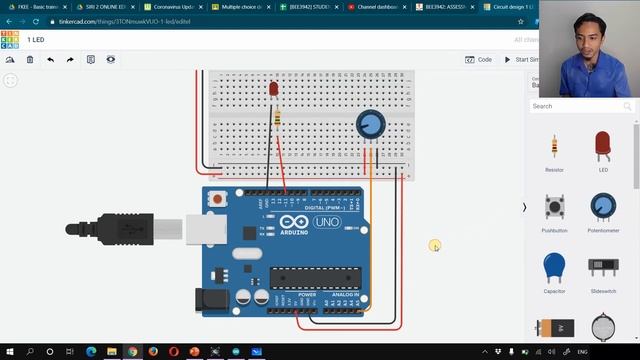The width and height of the screenshot is (640, 360).
Task: Select the Potentiometer component in panel
Action: pyautogui.click(x=603, y=212)
